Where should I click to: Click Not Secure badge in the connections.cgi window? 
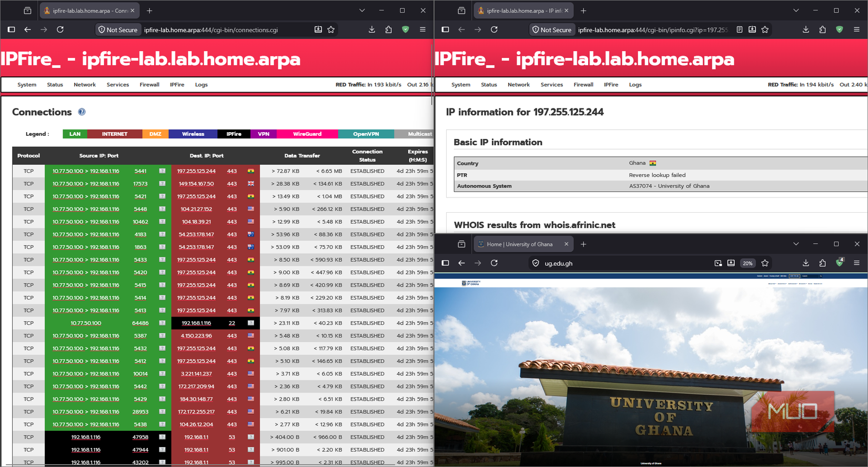pyautogui.click(x=118, y=30)
